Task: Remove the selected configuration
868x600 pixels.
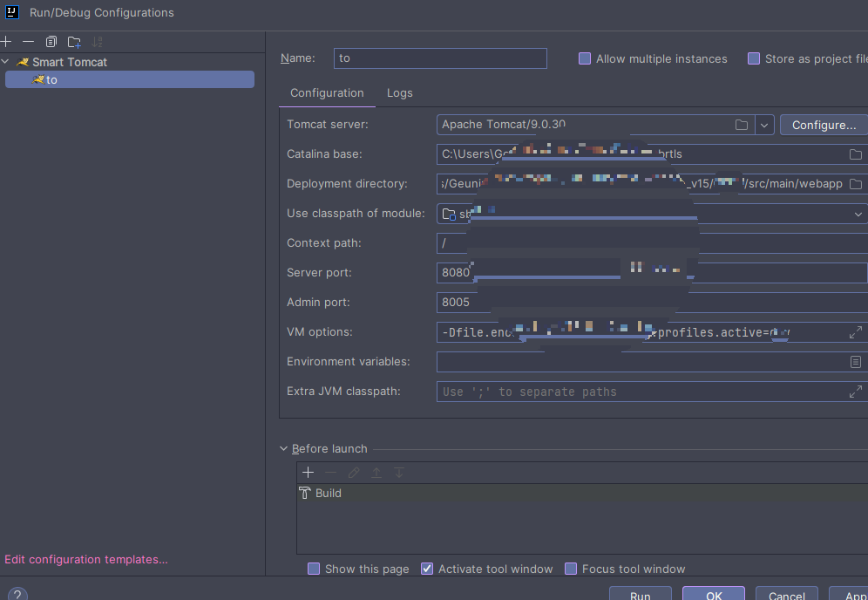Action: (x=28, y=42)
